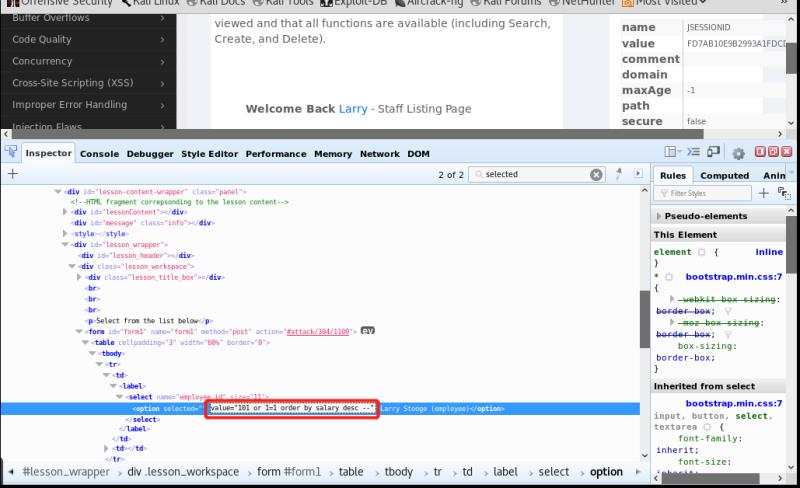Toggle the split console icon
This screenshot has height=488, width=800.
tap(693, 152)
